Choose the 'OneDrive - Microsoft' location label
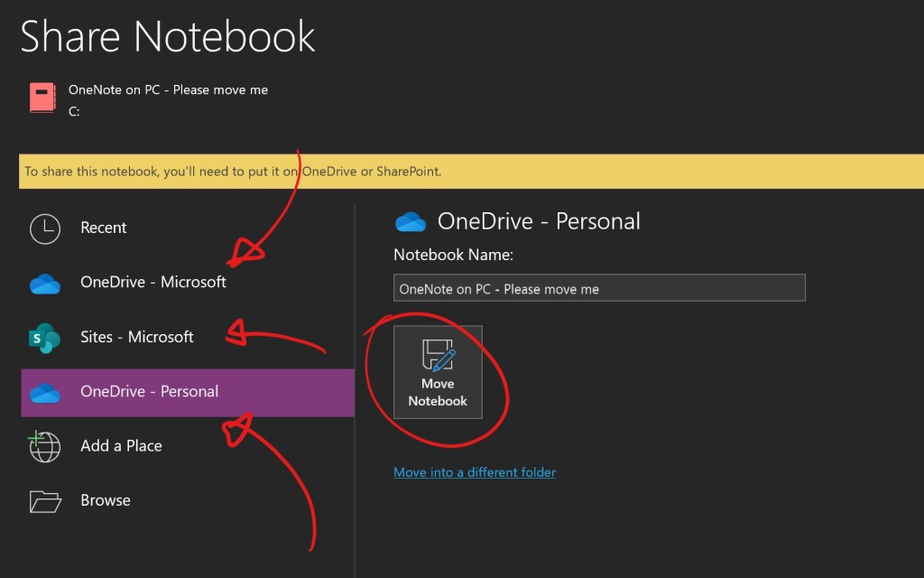924x578 pixels. [x=153, y=282]
